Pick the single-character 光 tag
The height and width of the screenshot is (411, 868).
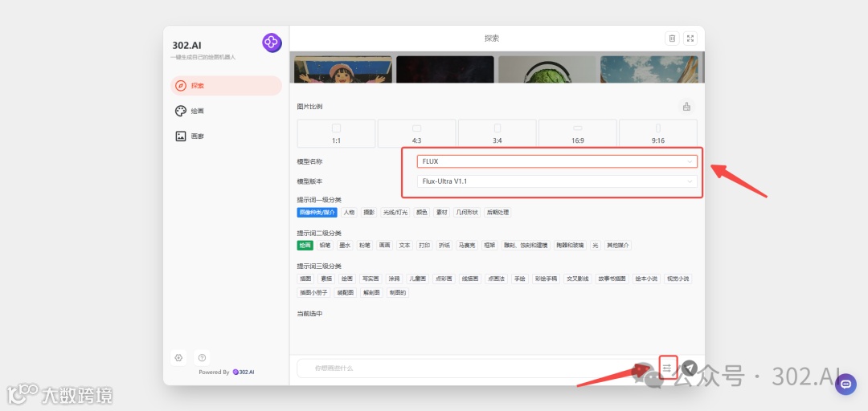point(595,245)
